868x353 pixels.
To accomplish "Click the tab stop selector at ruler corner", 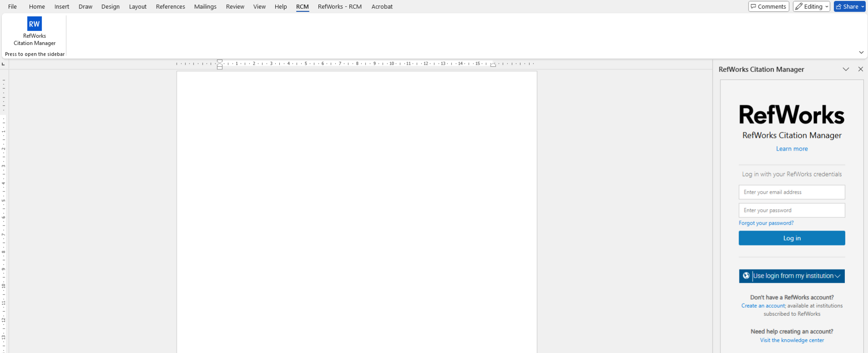I will point(4,64).
